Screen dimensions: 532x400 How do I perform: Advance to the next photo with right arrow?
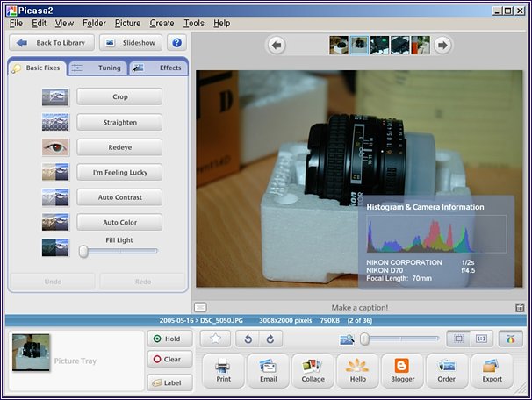(443, 45)
